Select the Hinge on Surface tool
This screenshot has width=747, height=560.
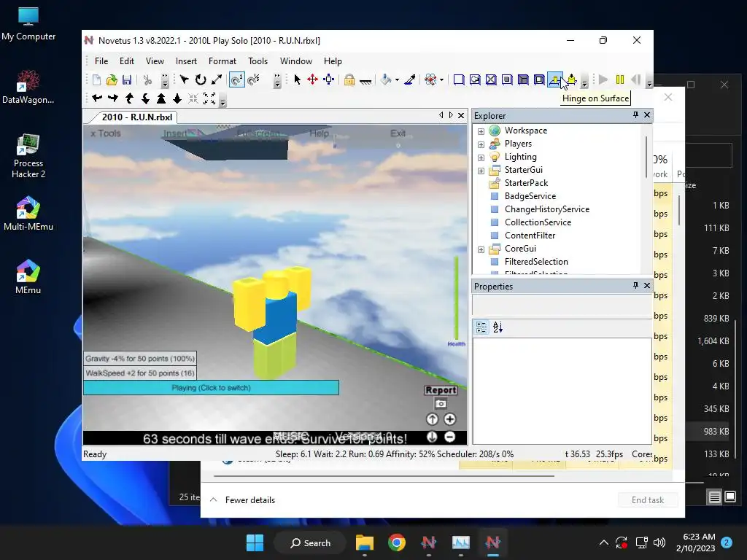pyautogui.click(x=555, y=79)
